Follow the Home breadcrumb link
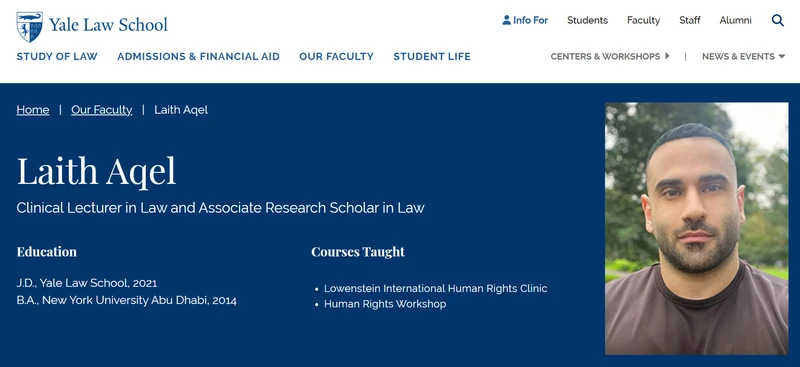This screenshot has width=800, height=367. click(x=33, y=110)
